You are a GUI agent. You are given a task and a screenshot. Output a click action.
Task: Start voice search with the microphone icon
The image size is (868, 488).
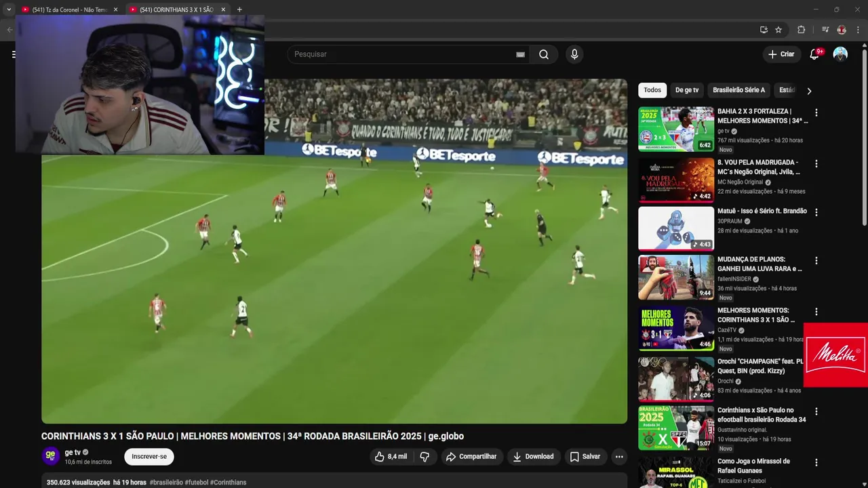click(574, 54)
